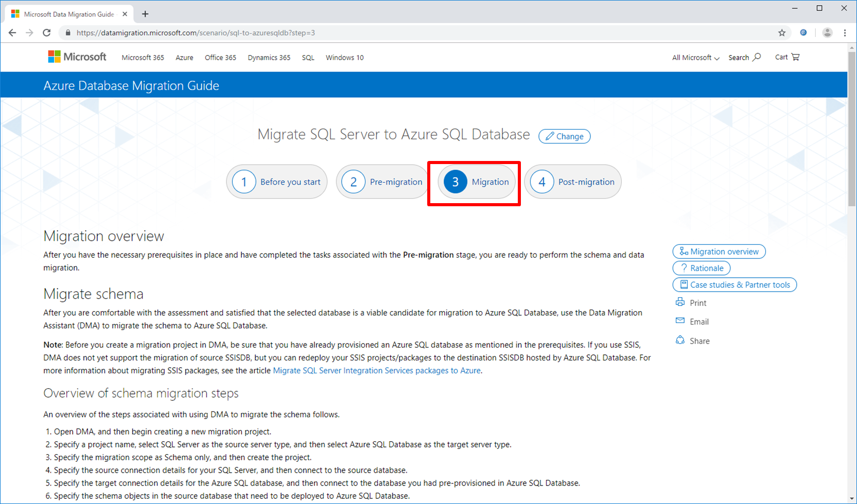The width and height of the screenshot is (857, 504).
Task: Click the Search label in header
Action: [x=739, y=58]
